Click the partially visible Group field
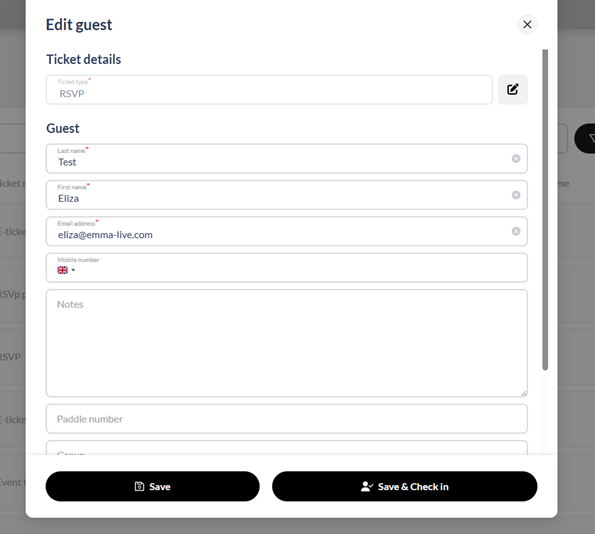The image size is (595, 534). coord(286,448)
